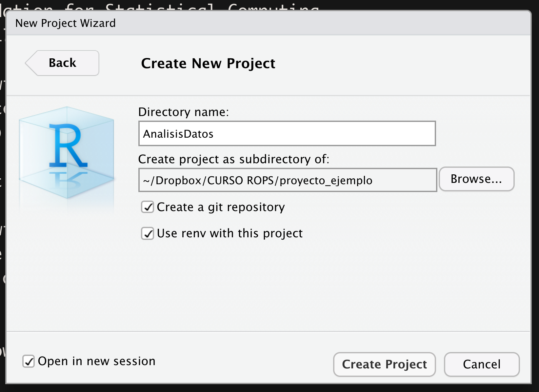Focus the Directory name field containing AnalisisDatos
The height and width of the screenshot is (392, 539).
coord(287,133)
